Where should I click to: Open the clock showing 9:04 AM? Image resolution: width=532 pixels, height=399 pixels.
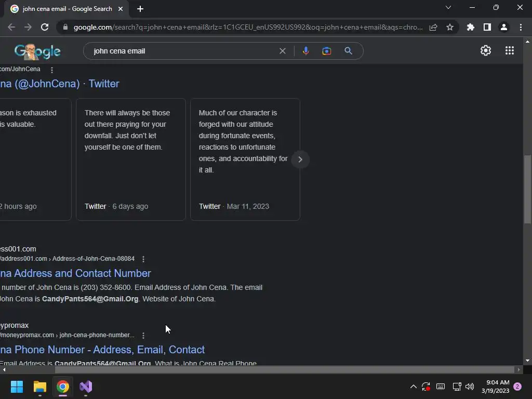click(495, 387)
